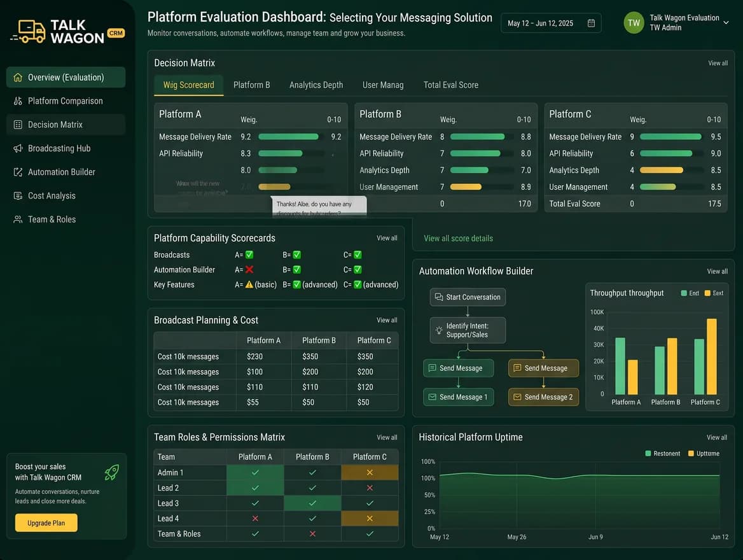Screen dimensions: 743x560
Task: Click the Broadcasting Hub megaphone icon
Action: (x=18, y=148)
